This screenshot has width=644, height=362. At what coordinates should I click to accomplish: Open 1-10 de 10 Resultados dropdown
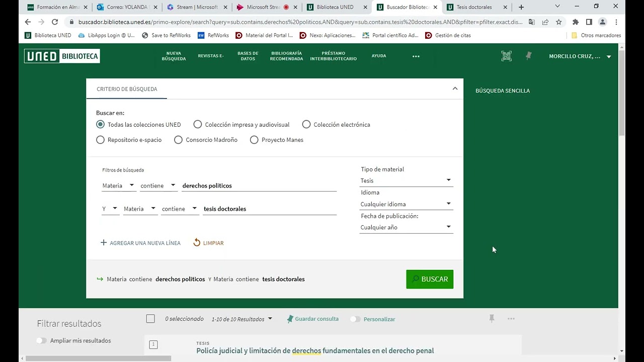[x=242, y=319]
